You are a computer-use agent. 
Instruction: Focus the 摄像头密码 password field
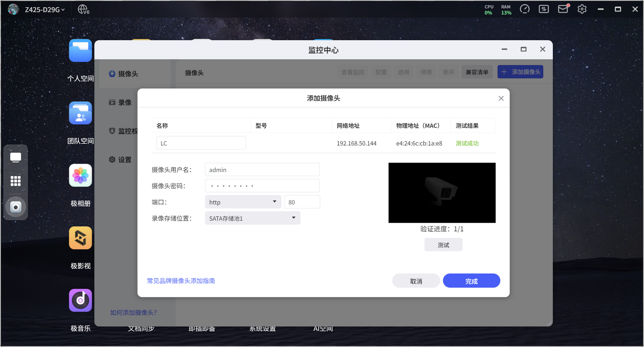pos(263,186)
